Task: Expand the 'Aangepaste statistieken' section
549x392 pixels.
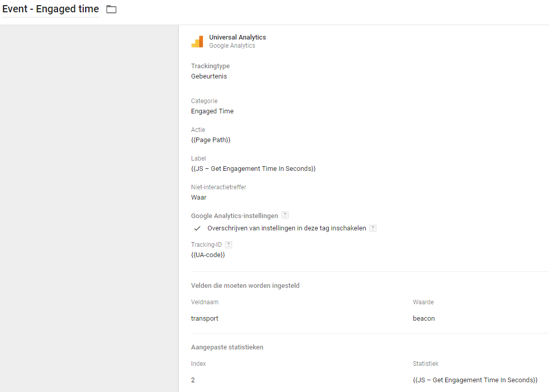Action: (227, 347)
